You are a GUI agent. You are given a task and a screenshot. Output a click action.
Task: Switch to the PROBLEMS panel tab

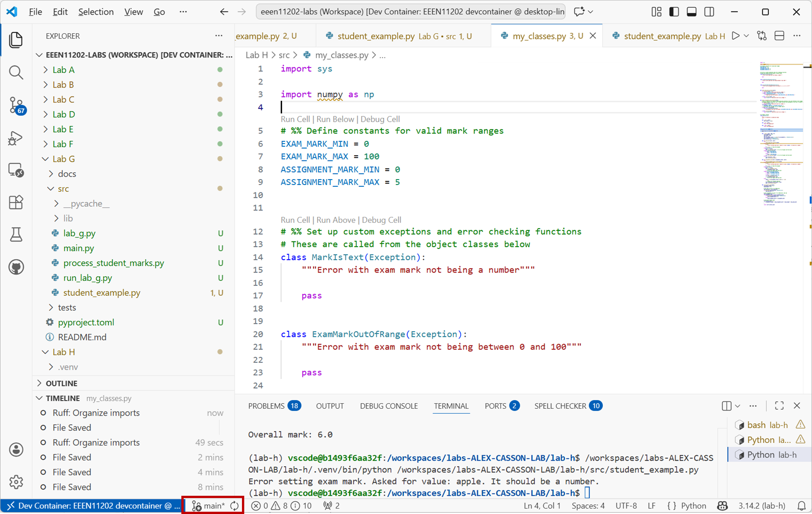(266, 406)
